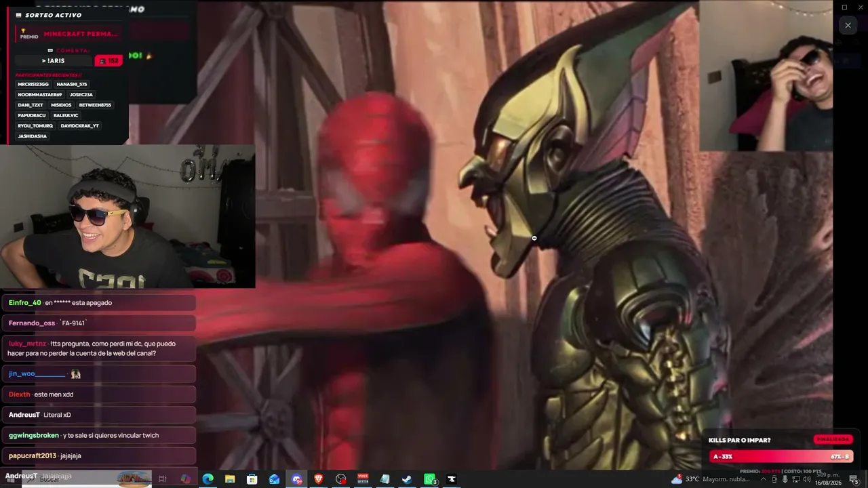Click the trophy Premio icon
Screen dimensions: 868x488
pos(23,30)
